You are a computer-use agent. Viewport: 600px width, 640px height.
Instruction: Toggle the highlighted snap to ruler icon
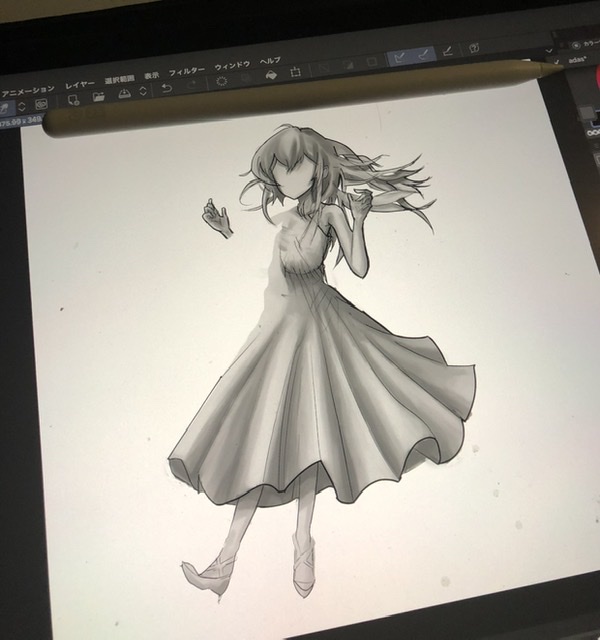pos(400,58)
